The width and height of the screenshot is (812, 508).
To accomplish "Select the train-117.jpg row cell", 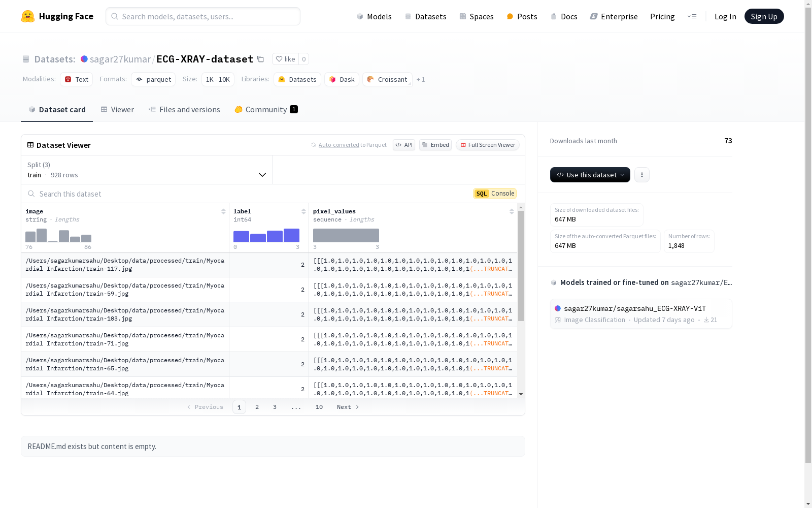I will click(x=125, y=265).
